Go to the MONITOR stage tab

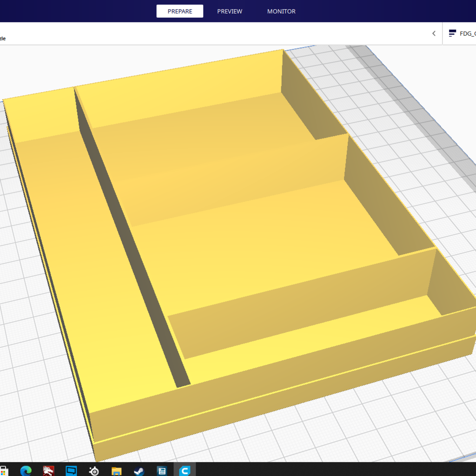point(281,11)
